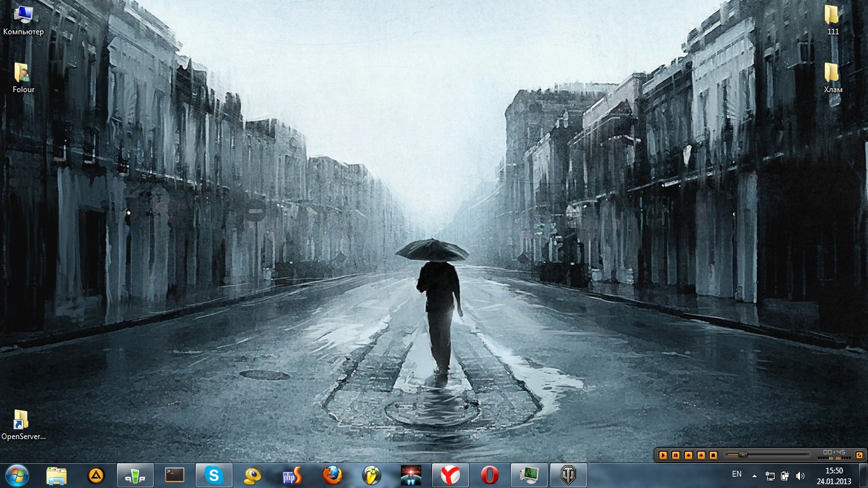The image size is (868, 488).
Task: Open the command prompt taskbar window
Action: [174, 475]
